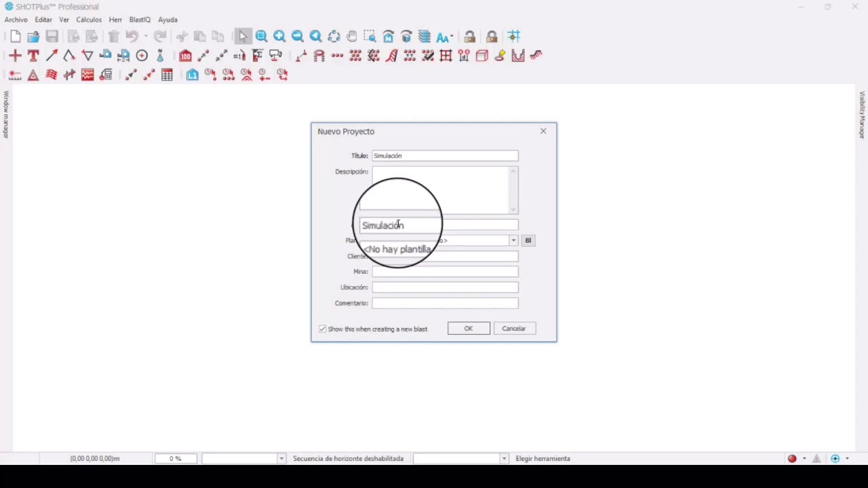Open the Ver menu

click(x=64, y=20)
